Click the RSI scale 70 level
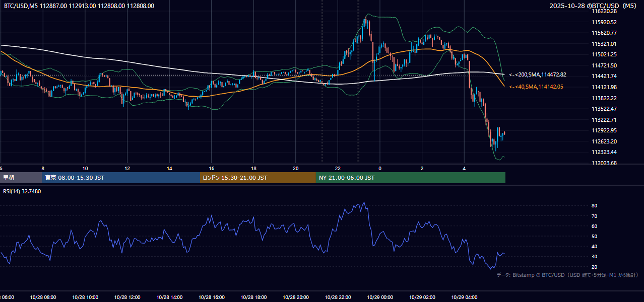The width and height of the screenshot is (644, 302). point(594,216)
